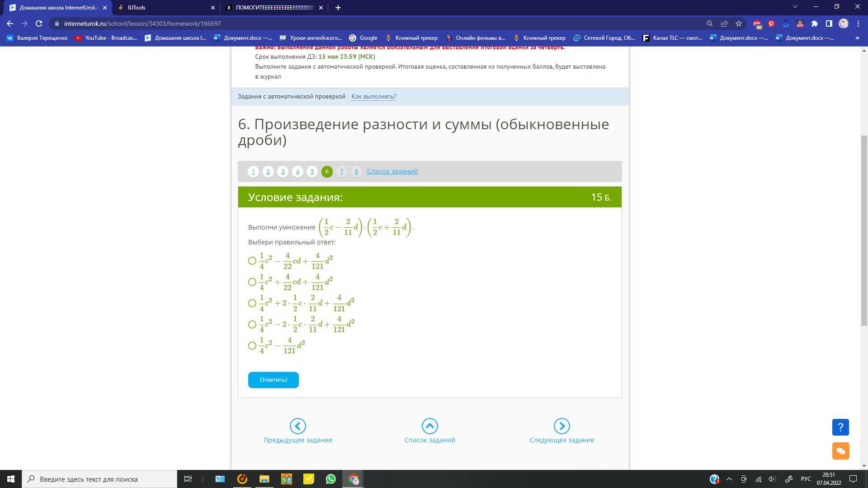Select the first answer radio option
The height and width of the screenshot is (488, 868).
(252, 261)
